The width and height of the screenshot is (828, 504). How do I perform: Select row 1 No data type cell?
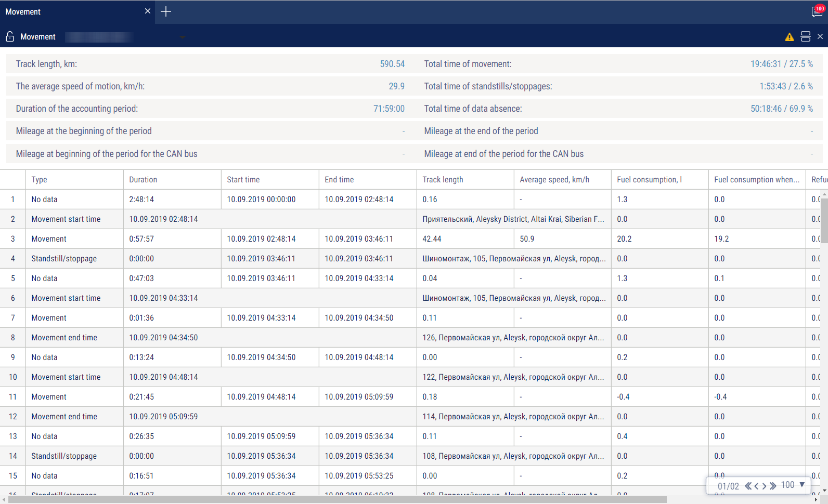(74, 200)
